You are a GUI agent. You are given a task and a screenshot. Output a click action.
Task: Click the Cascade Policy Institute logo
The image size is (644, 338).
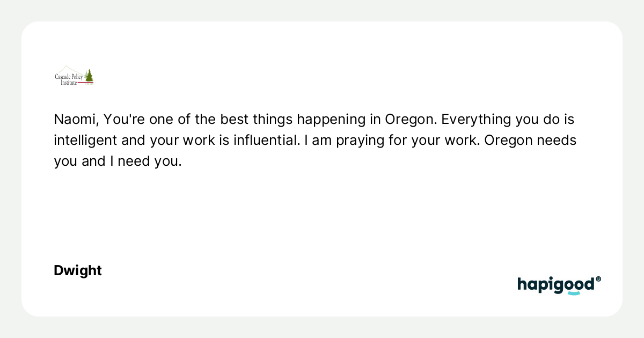coord(74,75)
